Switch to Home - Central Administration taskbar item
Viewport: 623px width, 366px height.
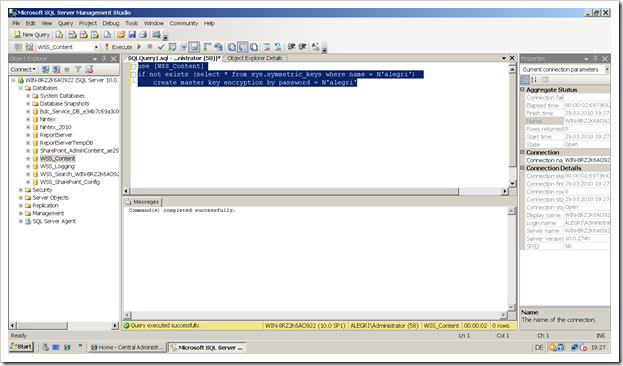(127, 347)
